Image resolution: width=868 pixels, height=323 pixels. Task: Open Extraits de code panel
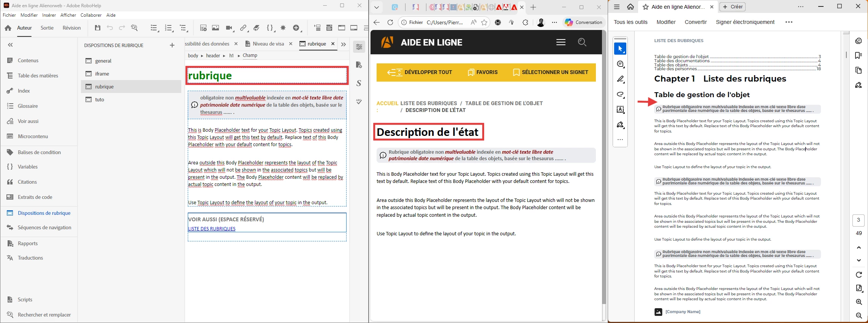pos(35,197)
